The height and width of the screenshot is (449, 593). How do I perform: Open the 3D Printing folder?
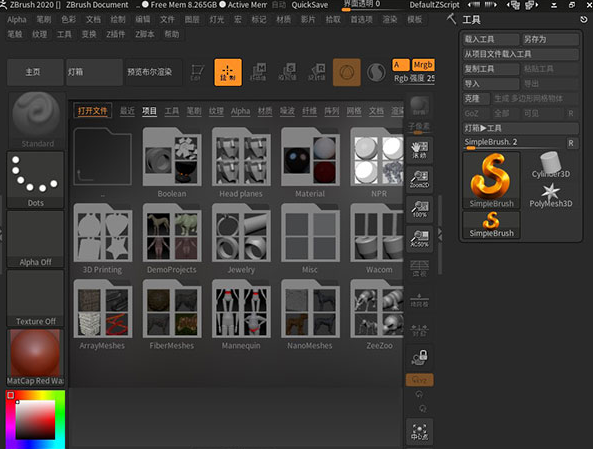pyautogui.click(x=102, y=239)
